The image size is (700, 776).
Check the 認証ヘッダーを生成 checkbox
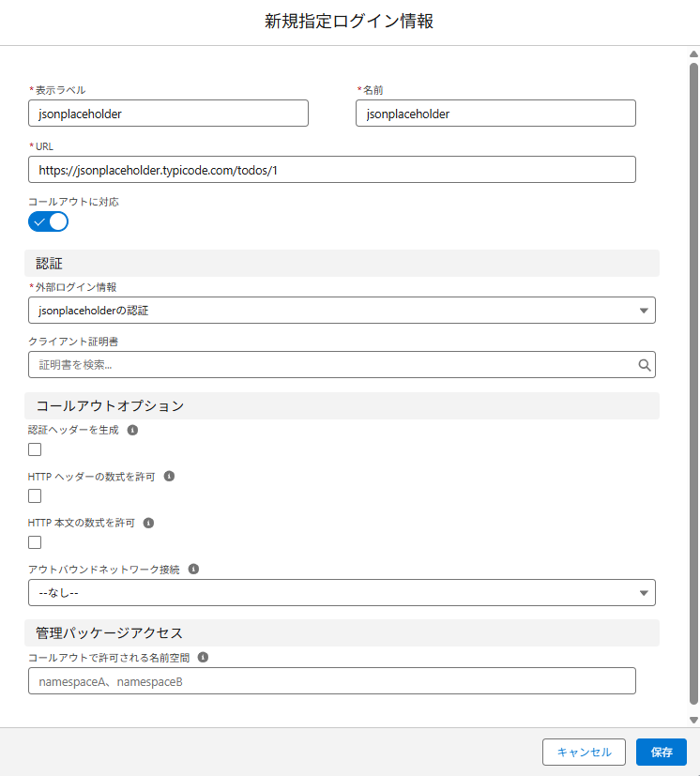tap(35, 449)
